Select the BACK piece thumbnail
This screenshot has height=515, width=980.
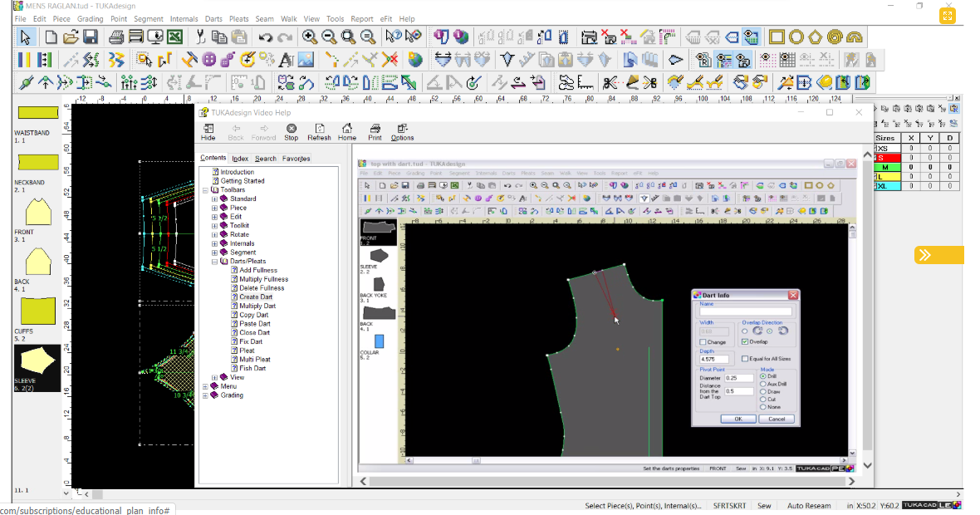(x=37, y=262)
